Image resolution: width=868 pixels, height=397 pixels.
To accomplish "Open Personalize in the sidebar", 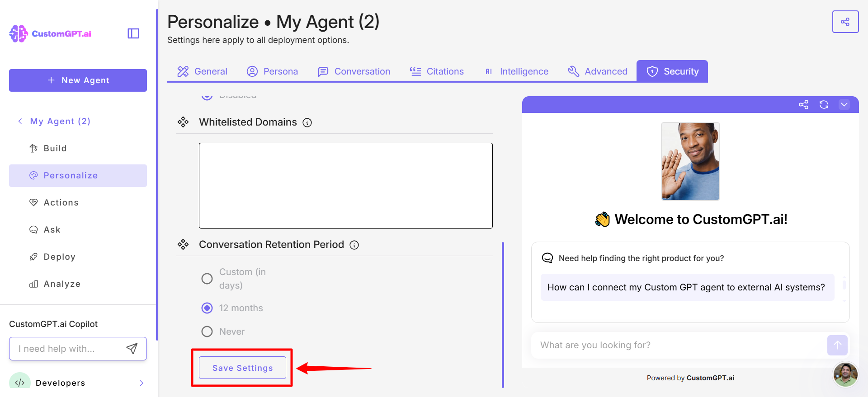I will pos(78,176).
